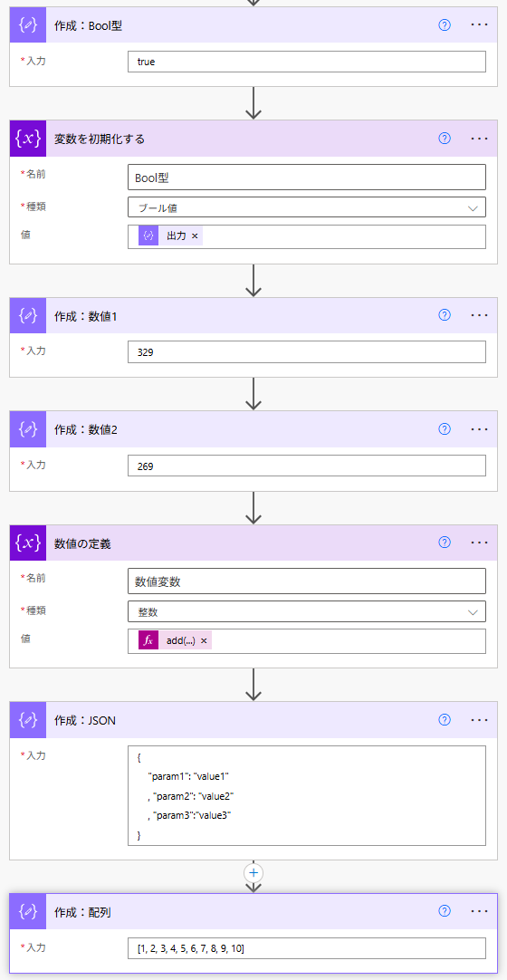The width and height of the screenshot is (507, 980).
Task: Open help for 作成：数値2 action
Action: coord(445,428)
